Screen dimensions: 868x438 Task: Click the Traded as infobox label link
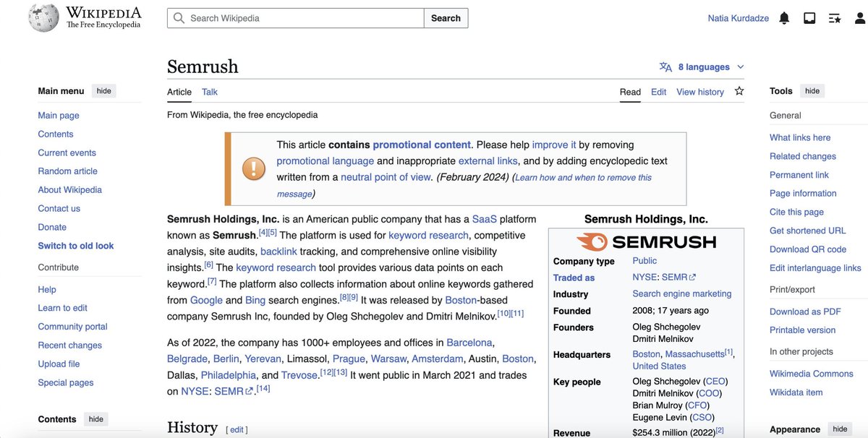pos(574,278)
